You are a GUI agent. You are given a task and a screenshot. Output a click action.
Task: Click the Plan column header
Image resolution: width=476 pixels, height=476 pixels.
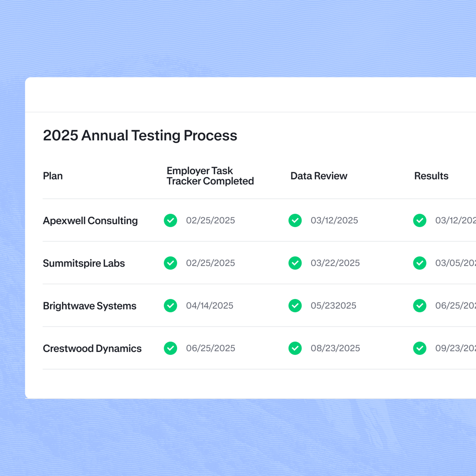tap(53, 176)
